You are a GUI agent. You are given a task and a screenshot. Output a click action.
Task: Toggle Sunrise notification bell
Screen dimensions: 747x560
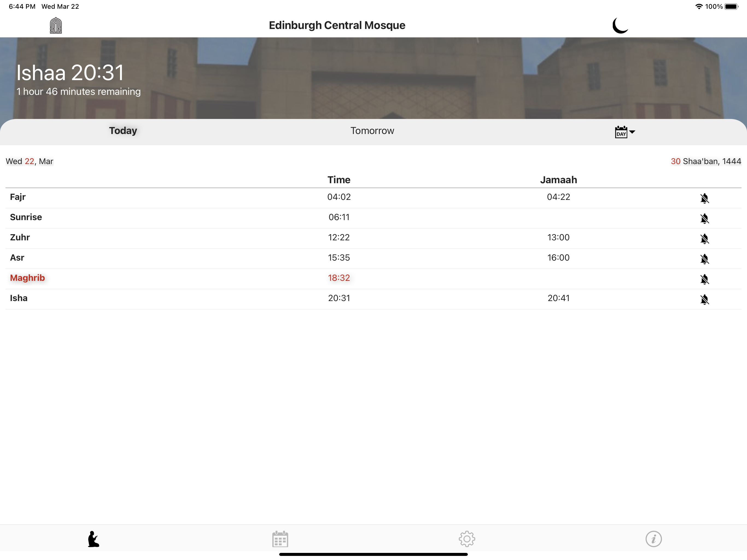704,218
